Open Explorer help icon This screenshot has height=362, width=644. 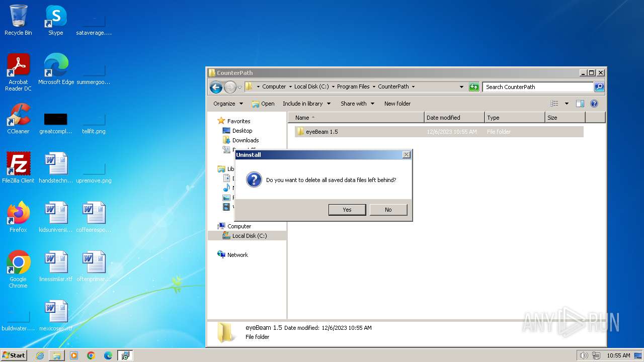[594, 104]
